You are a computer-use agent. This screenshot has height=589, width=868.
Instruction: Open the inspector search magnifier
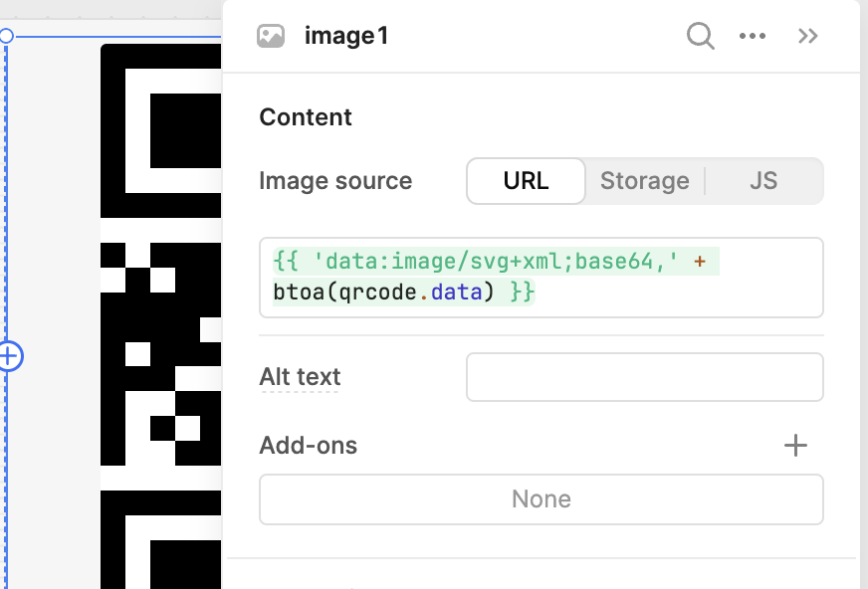pyautogui.click(x=701, y=37)
